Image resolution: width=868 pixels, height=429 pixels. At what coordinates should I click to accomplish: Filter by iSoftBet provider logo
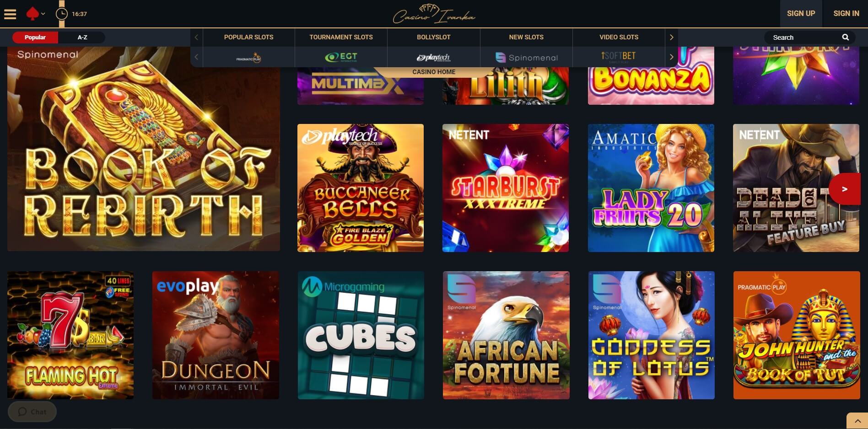619,57
